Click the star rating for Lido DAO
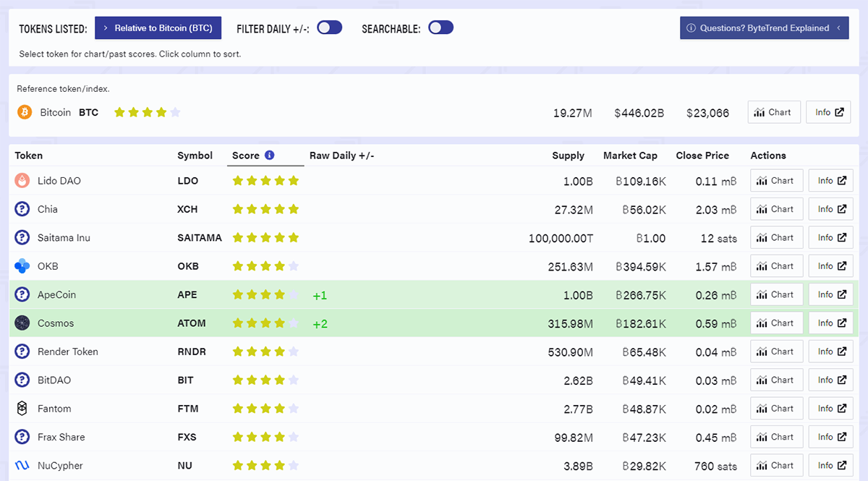 point(265,181)
